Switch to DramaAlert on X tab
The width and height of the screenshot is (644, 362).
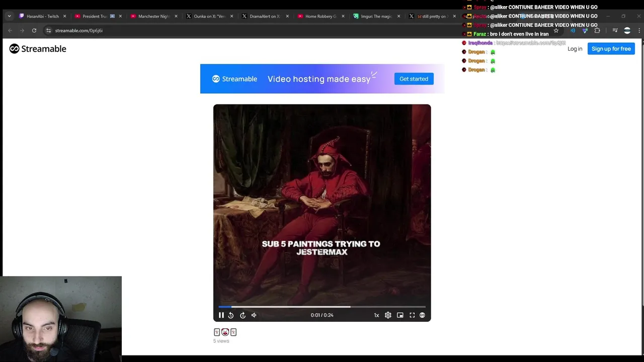tap(265, 16)
